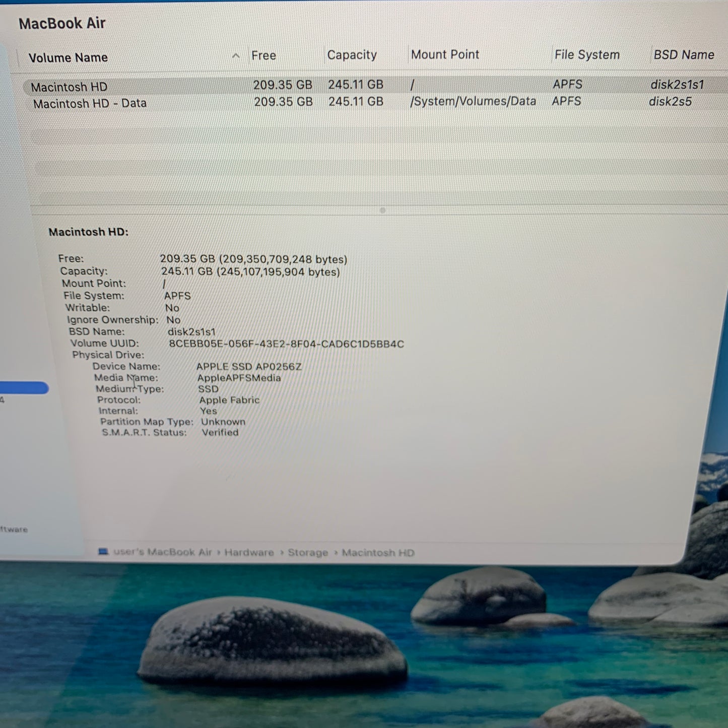Click the device name APPLE SSD AP0256Z
The width and height of the screenshot is (728, 728).
[x=249, y=367]
